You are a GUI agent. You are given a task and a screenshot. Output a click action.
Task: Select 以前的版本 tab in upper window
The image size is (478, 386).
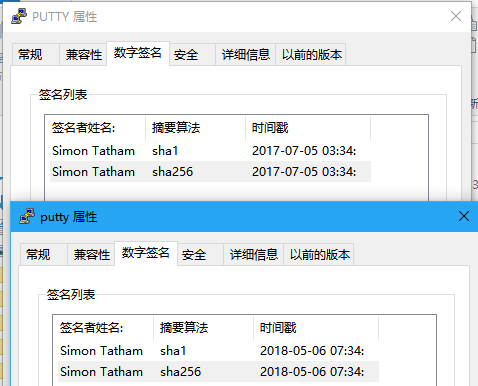[311, 54]
